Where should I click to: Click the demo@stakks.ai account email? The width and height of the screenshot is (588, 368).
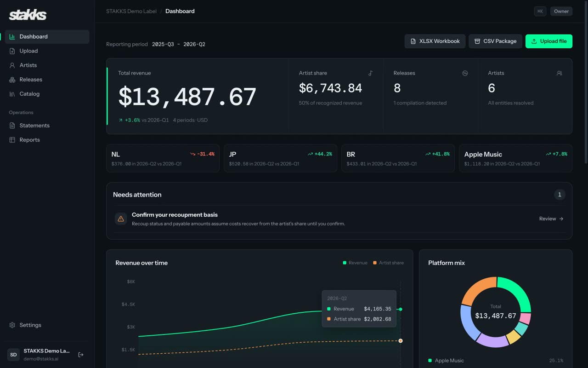[x=41, y=359]
